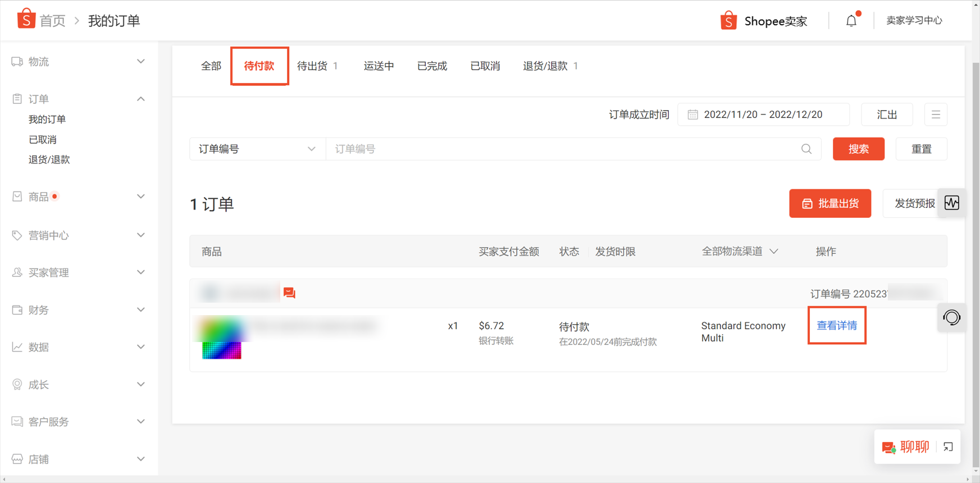Expand the chat window arrow icon

(x=948, y=447)
